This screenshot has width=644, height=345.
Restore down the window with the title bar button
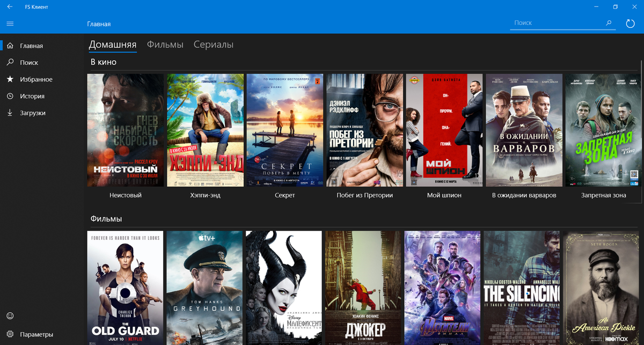(x=616, y=6)
